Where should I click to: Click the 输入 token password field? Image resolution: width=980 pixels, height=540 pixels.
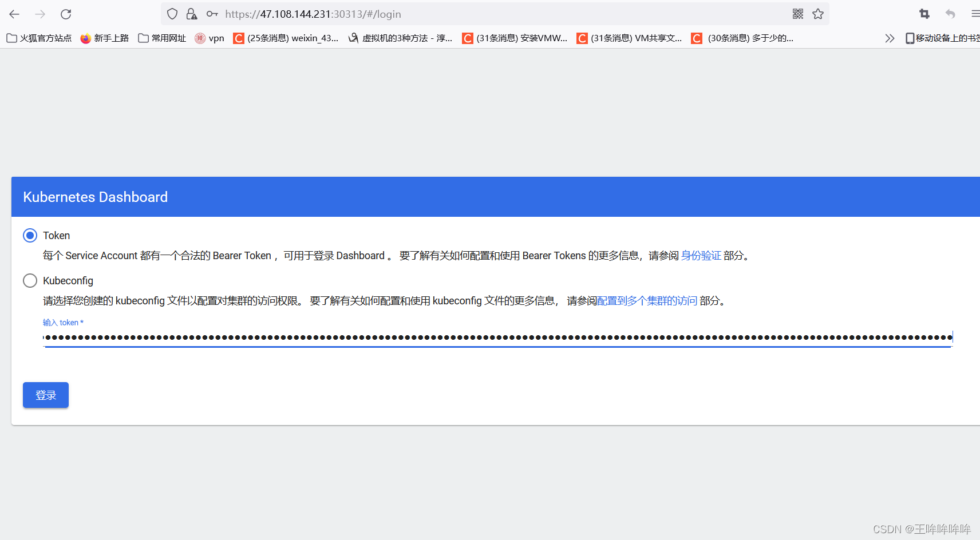pos(497,337)
